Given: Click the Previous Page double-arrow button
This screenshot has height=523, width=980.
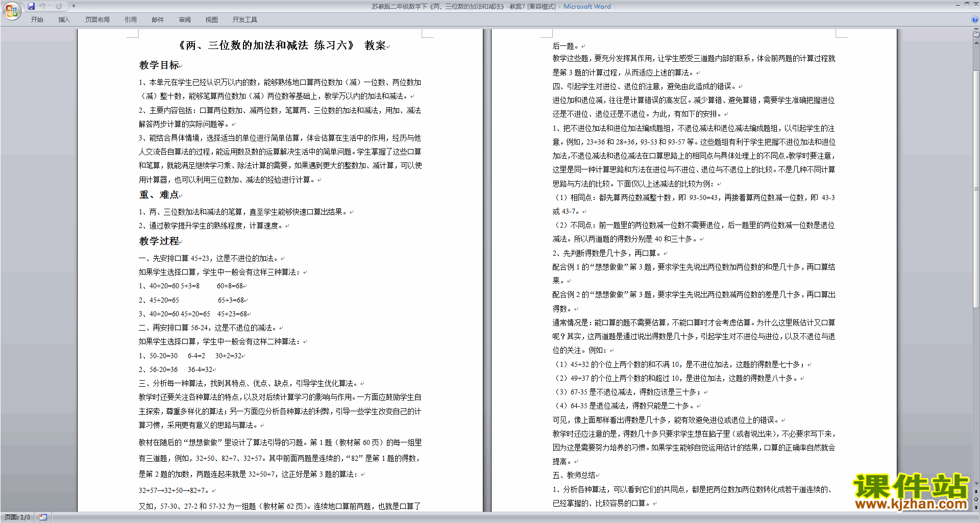Looking at the screenshot, I should (976, 492).
